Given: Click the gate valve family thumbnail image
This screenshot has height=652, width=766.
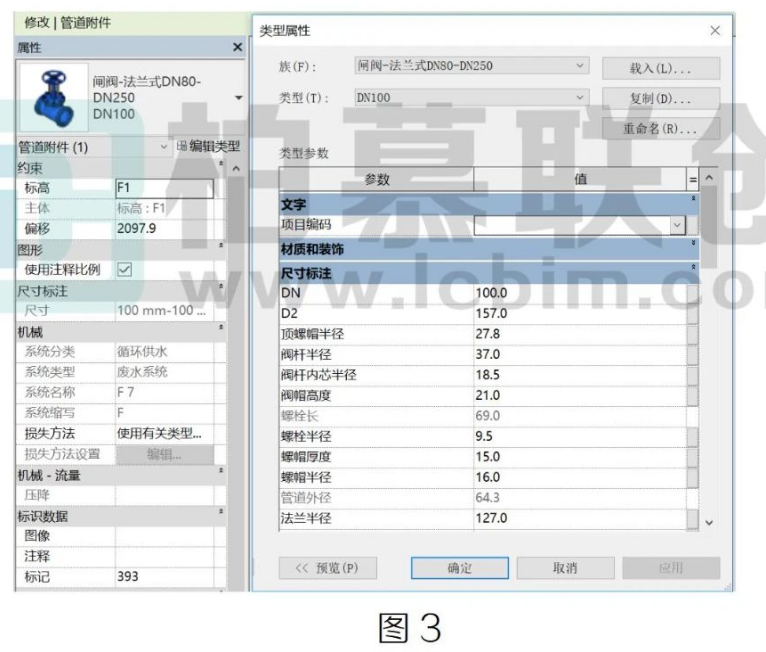Looking at the screenshot, I should point(54,97).
